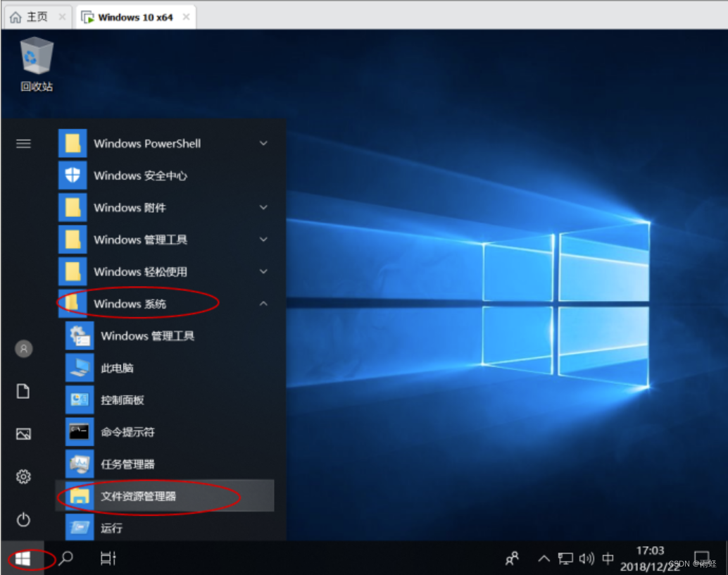Expand Windows 管理工具 folder chevron
Screen dimensions: 728x575
[263, 240]
